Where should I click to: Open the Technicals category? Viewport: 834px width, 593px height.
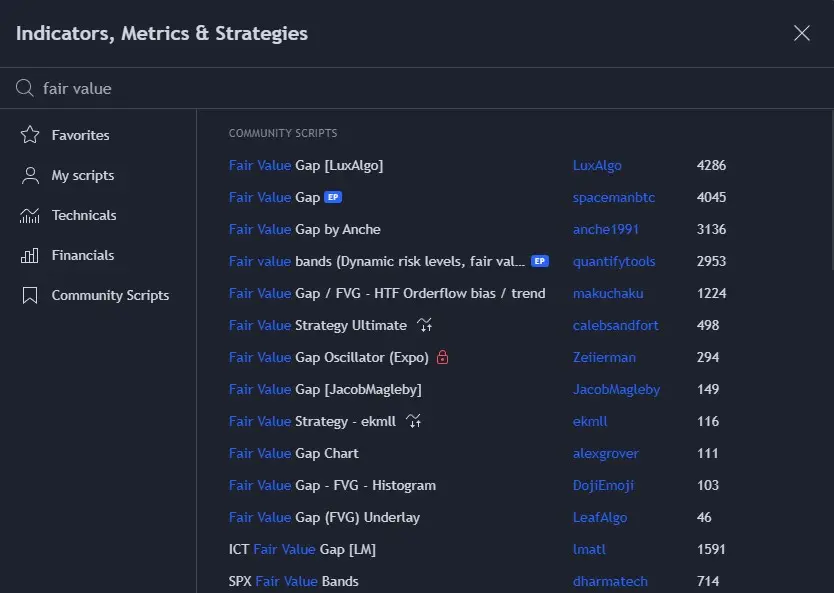click(84, 215)
